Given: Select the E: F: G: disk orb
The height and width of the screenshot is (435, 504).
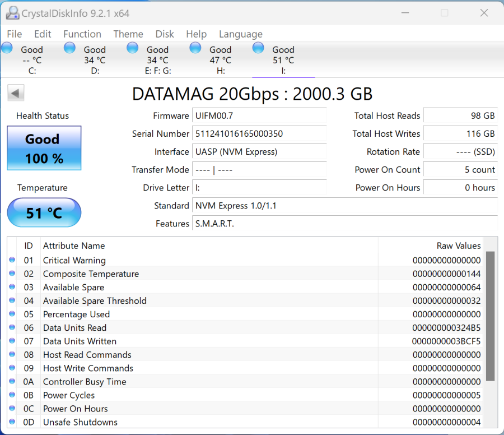Looking at the screenshot, I should (x=132, y=48).
